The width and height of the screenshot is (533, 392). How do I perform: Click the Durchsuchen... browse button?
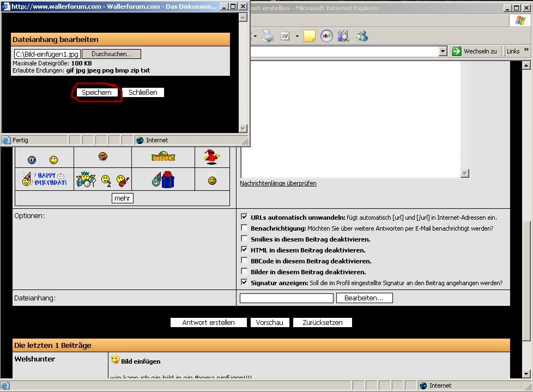[x=111, y=54]
